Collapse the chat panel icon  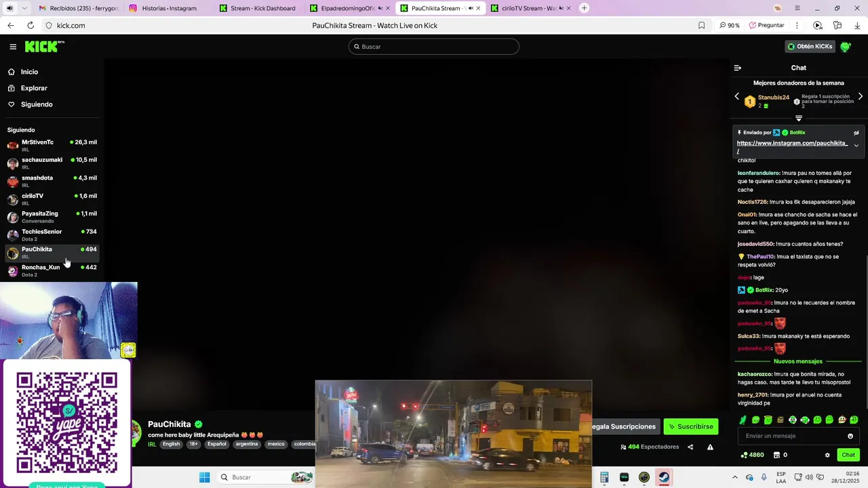(x=738, y=68)
